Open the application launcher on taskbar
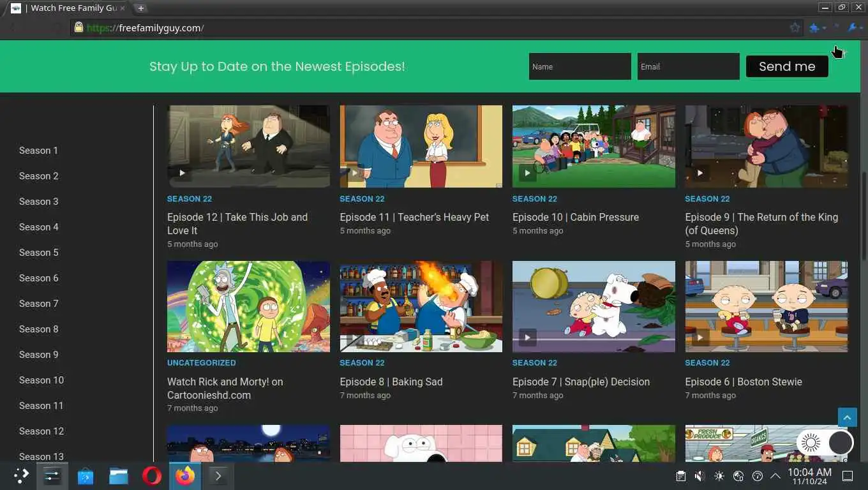This screenshot has width=868, height=490. [21, 476]
